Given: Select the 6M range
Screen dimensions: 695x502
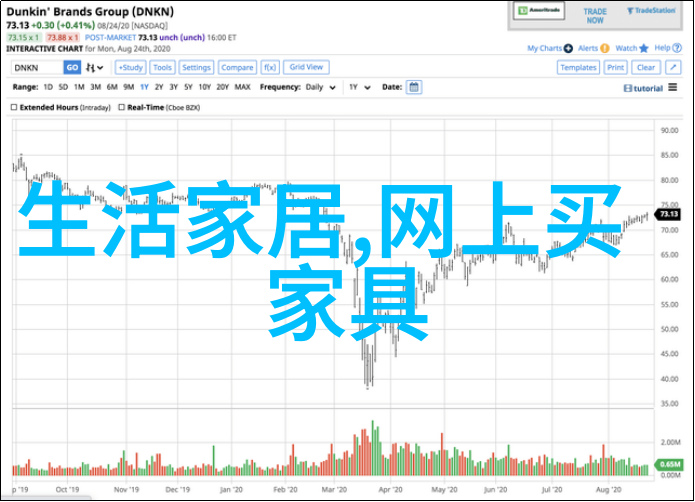Looking at the screenshot, I should click(112, 87).
